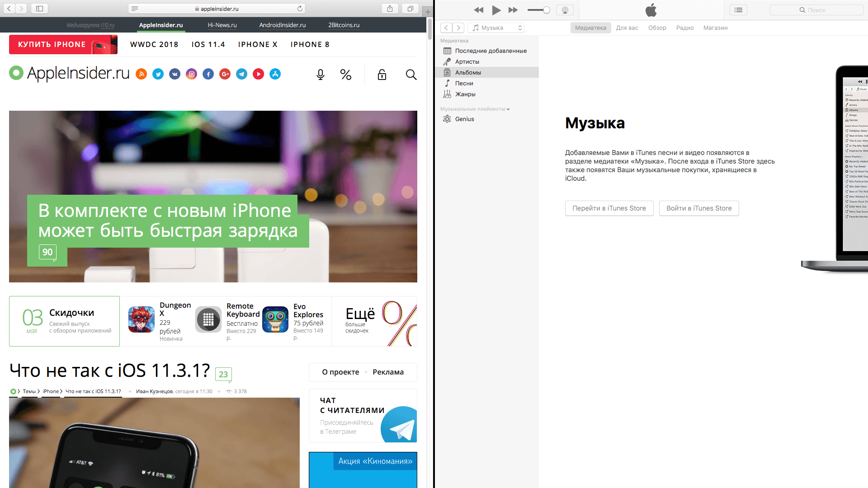
Task: Open the Реклама link
Action: click(388, 372)
